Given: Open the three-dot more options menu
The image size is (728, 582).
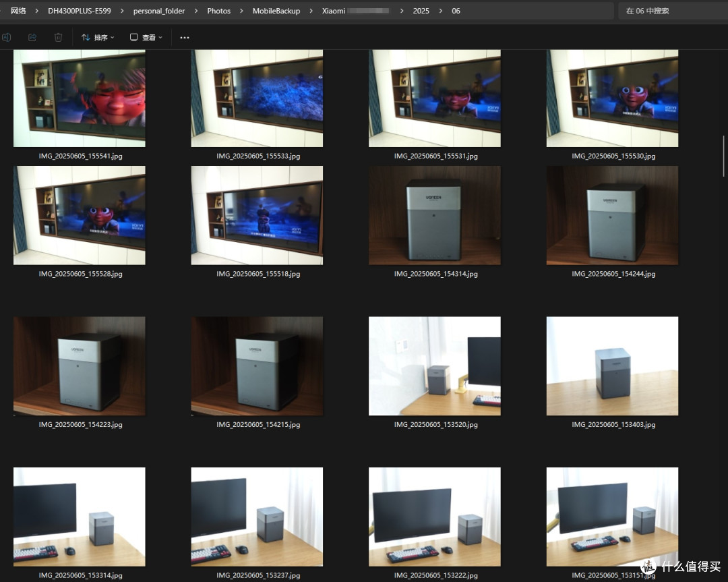Looking at the screenshot, I should click(184, 37).
